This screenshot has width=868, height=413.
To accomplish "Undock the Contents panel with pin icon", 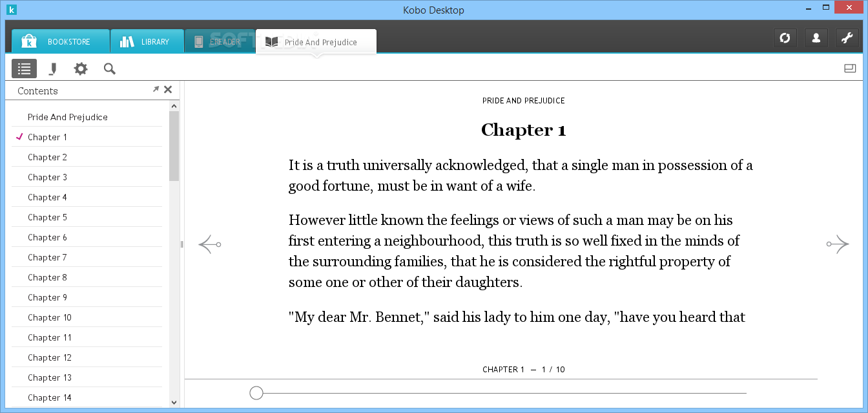I will 156,89.
